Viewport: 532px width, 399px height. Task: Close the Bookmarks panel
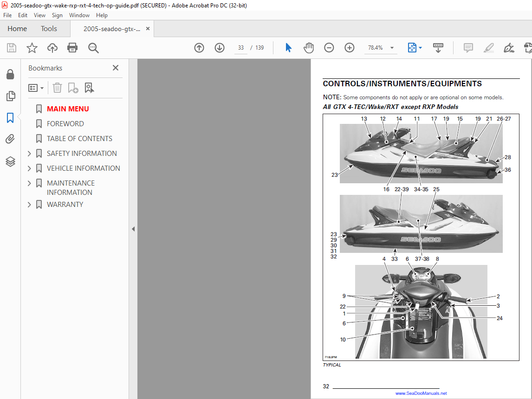116,68
